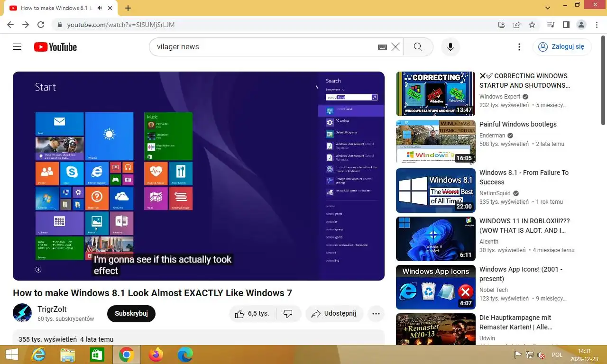Clear the search text with the X icon
607x364 pixels.
click(395, 47)
